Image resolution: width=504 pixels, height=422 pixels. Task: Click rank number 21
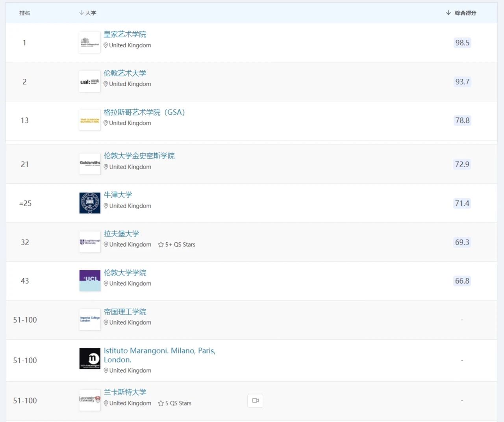coord(24,164)
